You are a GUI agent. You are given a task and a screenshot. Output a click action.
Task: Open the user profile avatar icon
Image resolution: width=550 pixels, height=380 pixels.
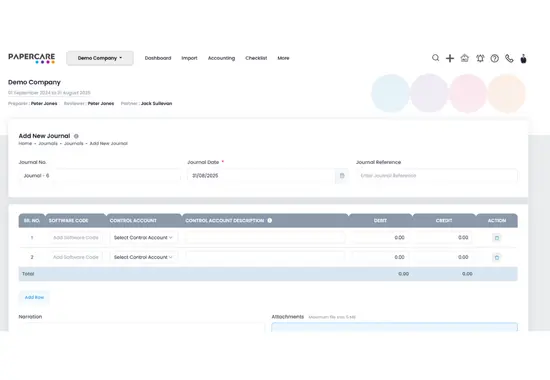coord(523,58)
